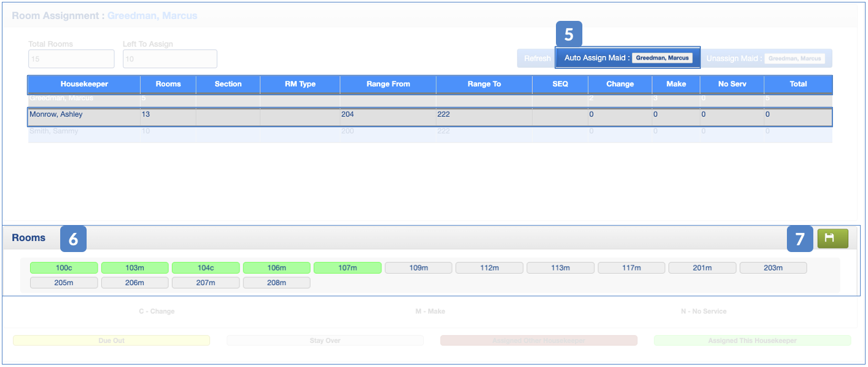This screenshot has height=367, width=868.
Task: Click the Total column header
Action: 797,84
